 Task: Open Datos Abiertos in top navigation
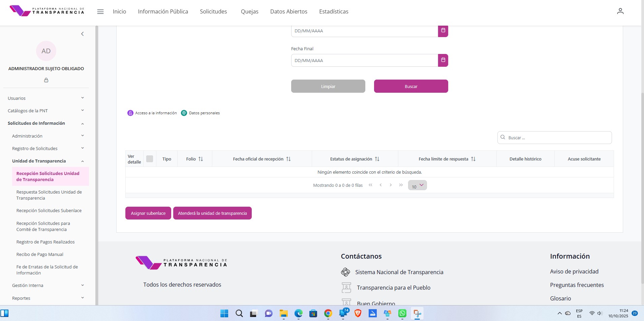tap(288, 11)
